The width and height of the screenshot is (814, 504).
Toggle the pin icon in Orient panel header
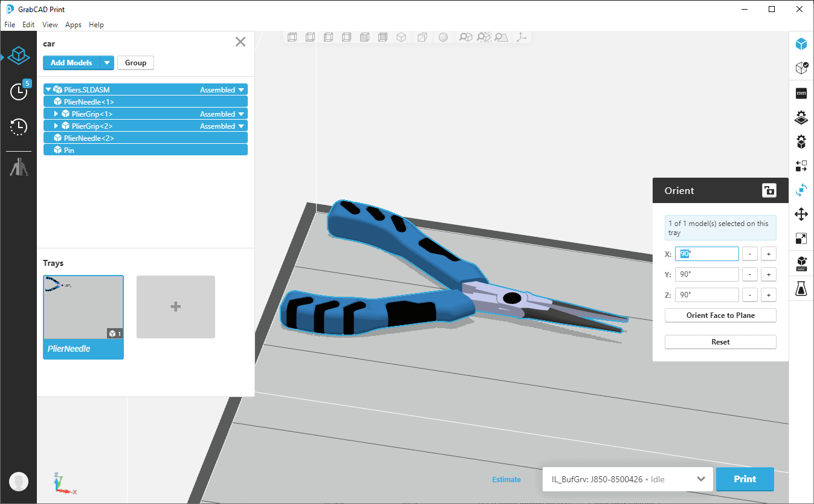769,190
